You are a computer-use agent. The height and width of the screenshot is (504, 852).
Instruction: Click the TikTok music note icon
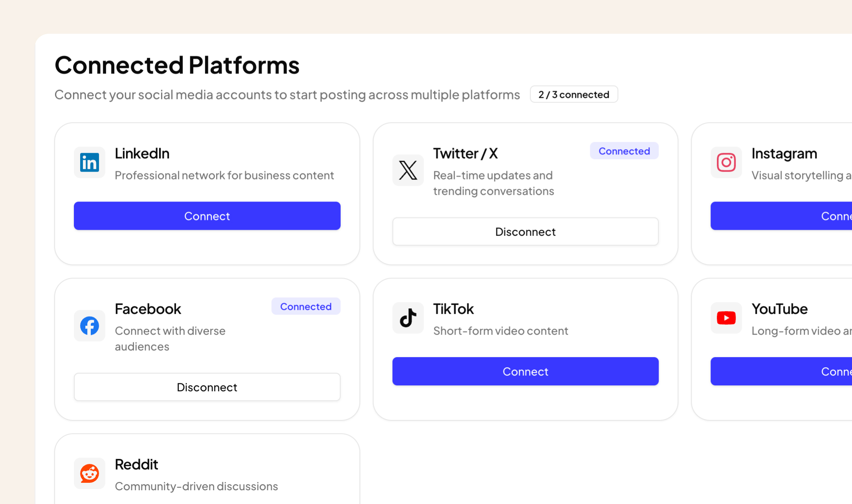click(x=408, y=318)
